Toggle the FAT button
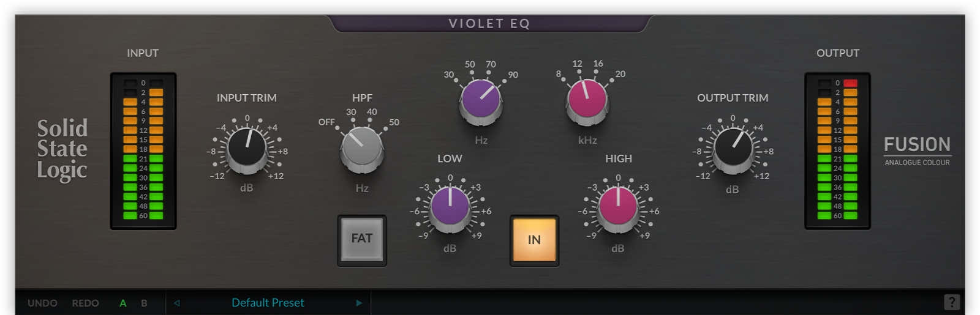The width and height of the screenshot is (980, 315). (362, 240)
